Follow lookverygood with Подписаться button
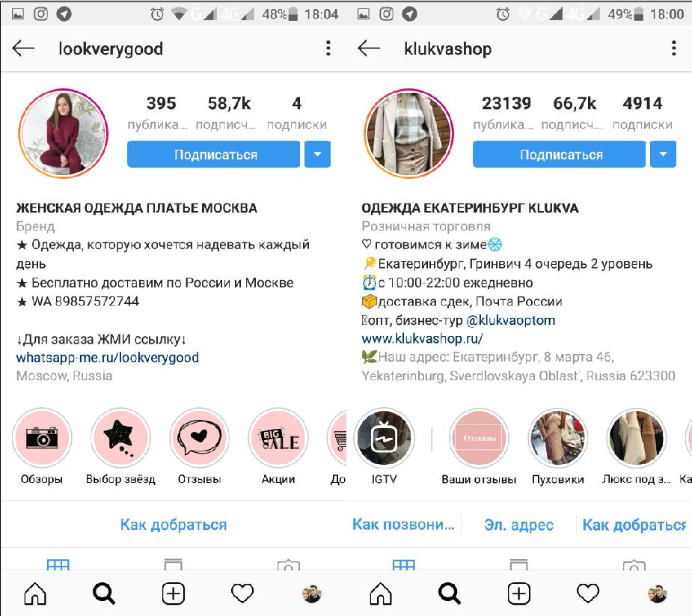 click(x=214, y=154)
